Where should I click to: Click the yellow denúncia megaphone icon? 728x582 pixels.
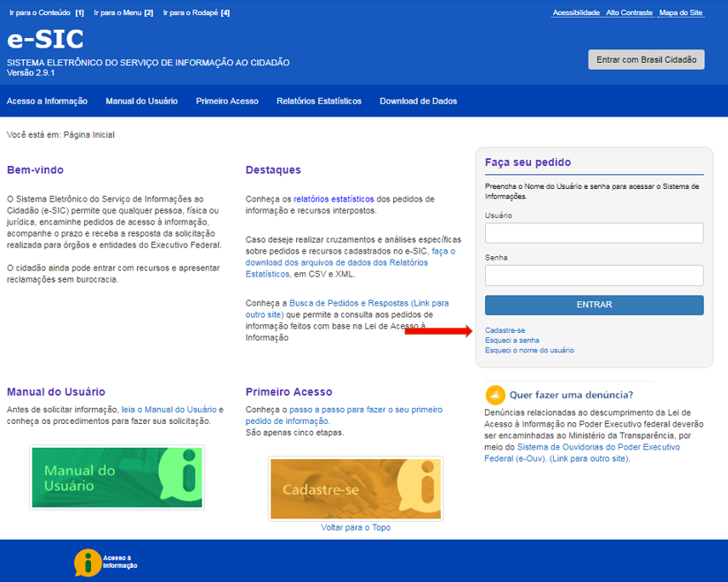(496, 395)
